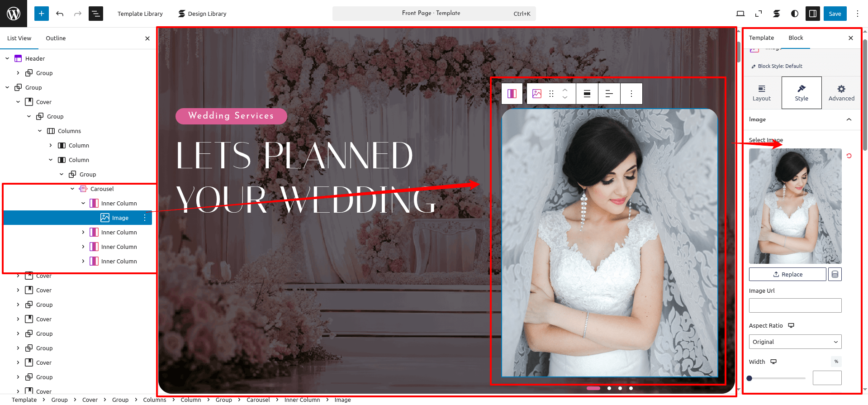This screenshot has height=405, width=868.
Task: Toggle the settings sidebar panel button
Action: pos(813,14)
